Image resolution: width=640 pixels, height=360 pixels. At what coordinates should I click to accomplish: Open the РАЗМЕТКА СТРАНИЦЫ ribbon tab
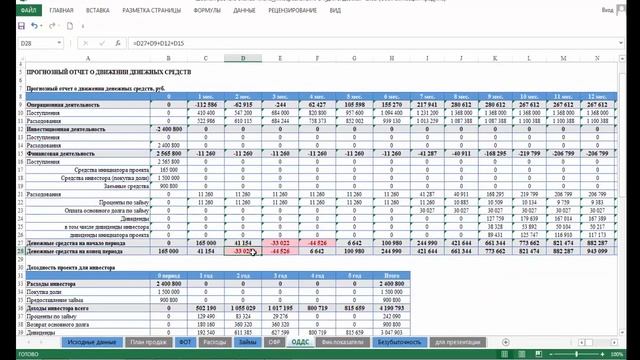point(151,10)
